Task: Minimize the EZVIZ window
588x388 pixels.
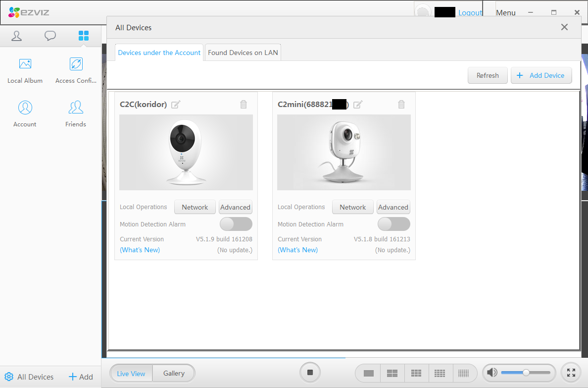Action: click(x=531, y=12)
